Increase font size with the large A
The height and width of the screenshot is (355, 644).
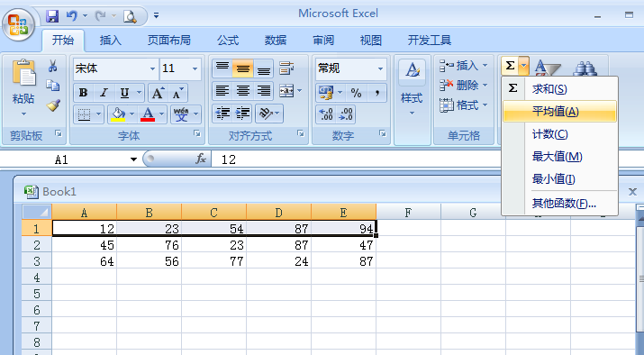pos(158,93)
